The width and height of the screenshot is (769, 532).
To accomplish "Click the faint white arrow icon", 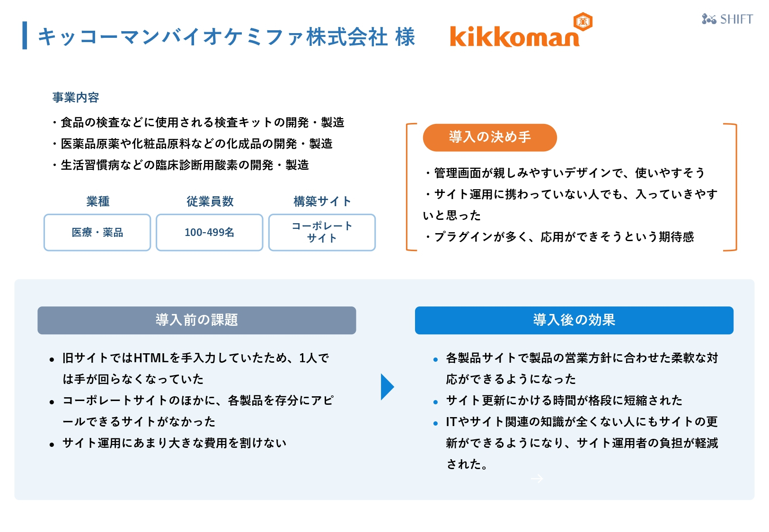I will [x=537, y=479].
